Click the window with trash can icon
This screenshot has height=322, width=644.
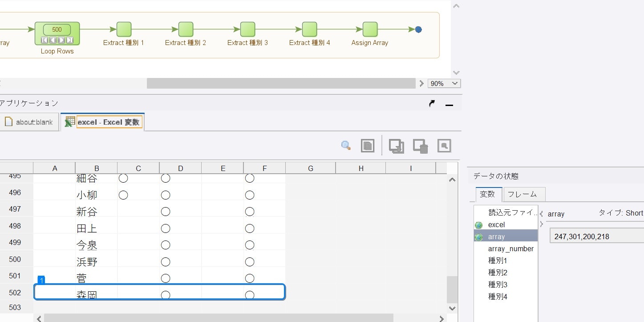[421, 146]
